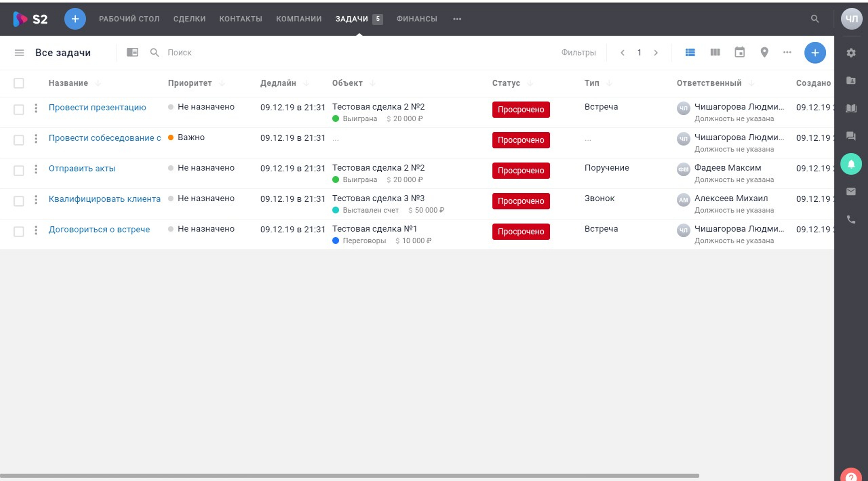Select checkbox for Договориться о встрече row
868x481 pixels.
[x=19, y=231]
